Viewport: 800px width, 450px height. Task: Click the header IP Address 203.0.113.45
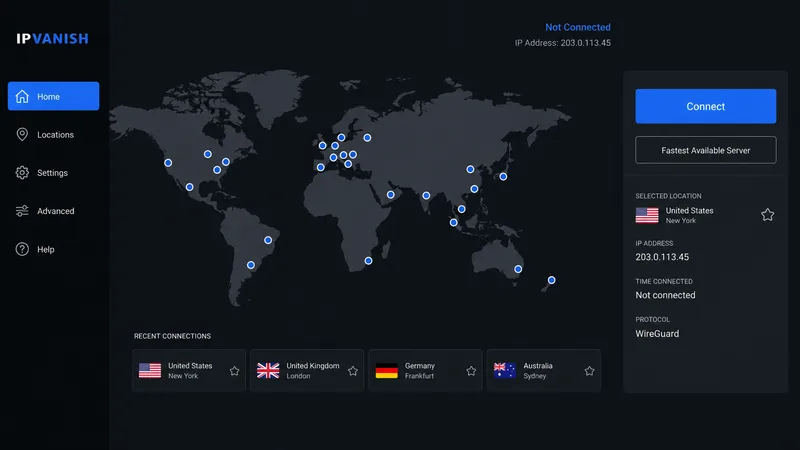click(562, 43)
